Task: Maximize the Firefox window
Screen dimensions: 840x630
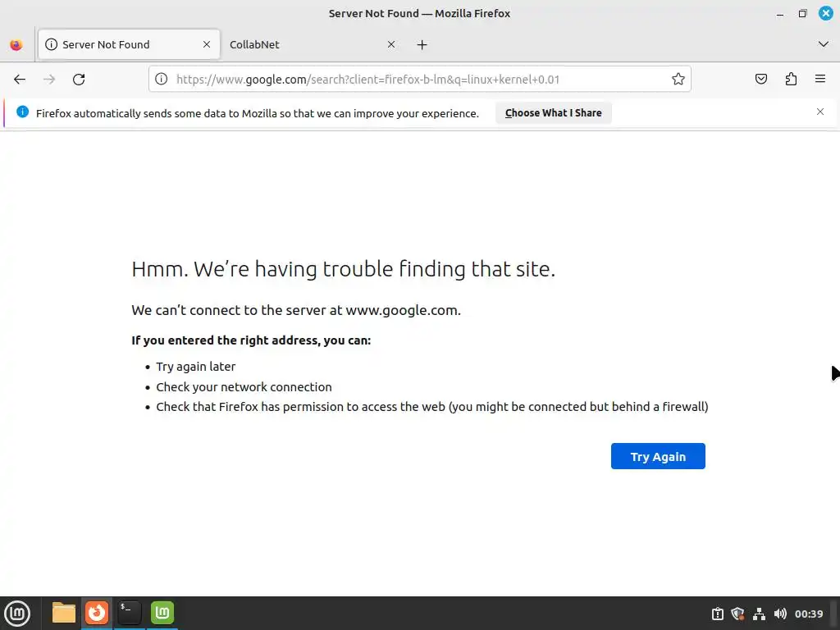Action: [802, 14]
